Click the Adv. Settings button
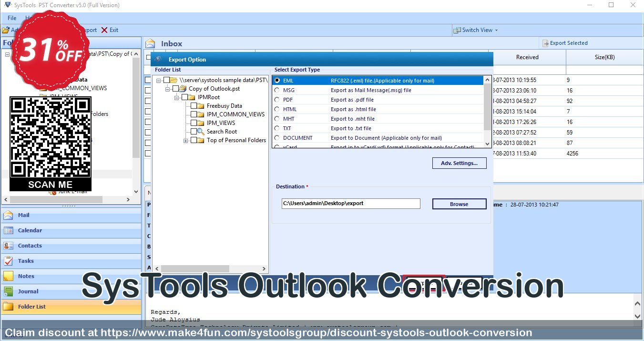This screenshot has width=644, height=341. (x=459, y=163)
